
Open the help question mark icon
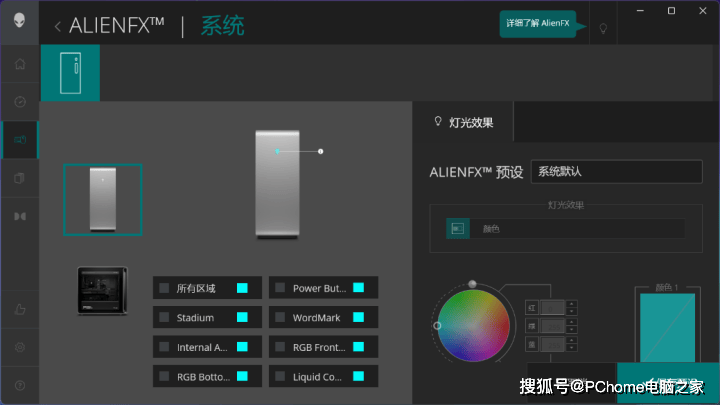(20, 385)
